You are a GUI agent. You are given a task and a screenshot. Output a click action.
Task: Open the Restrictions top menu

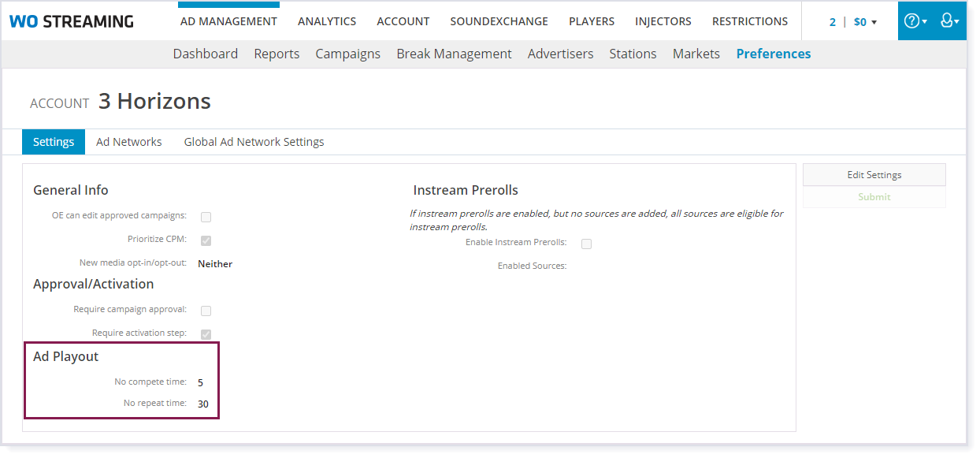click(x=749, y=21)
